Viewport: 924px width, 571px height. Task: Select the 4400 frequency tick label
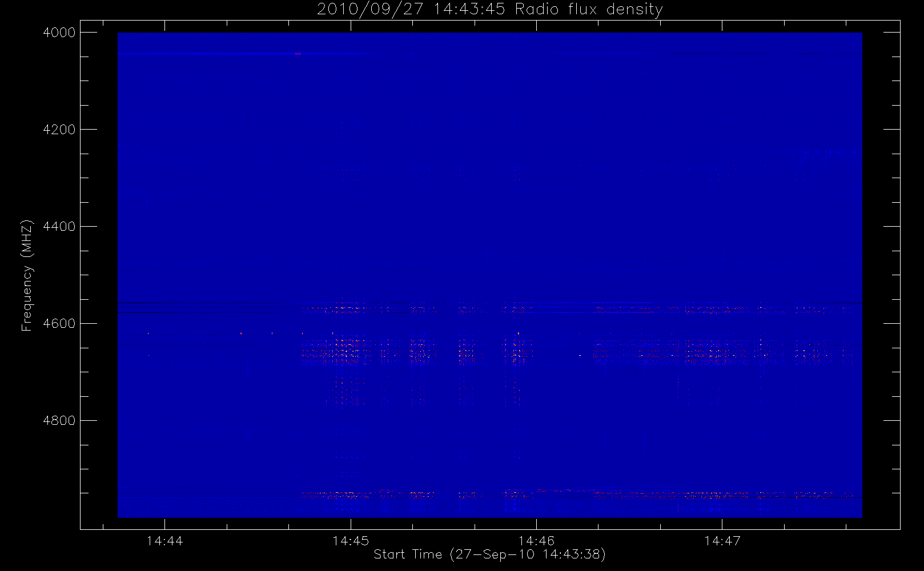pyautogui.click(x=59, y=227)
